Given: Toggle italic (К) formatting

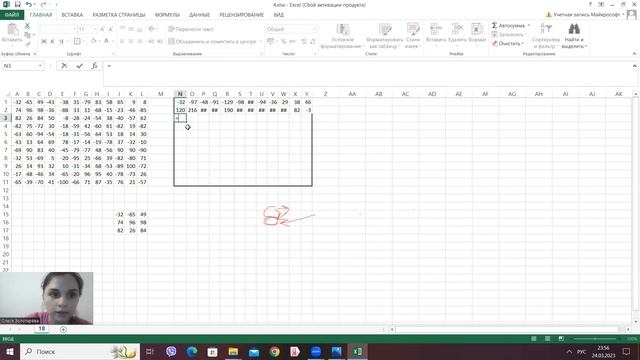Looking at the screenshot, I should 52,41.
